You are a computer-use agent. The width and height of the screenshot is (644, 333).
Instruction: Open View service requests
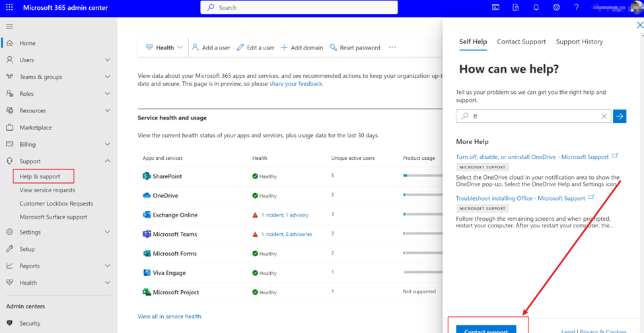click(x=48, y=190)
